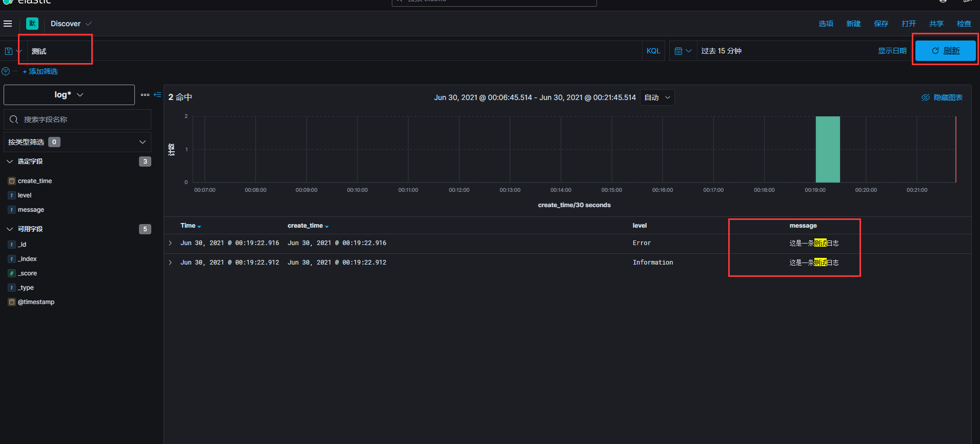Click Time cell 00:19:22.912
This screenshot has width=980, height=444.
[230, 263]
